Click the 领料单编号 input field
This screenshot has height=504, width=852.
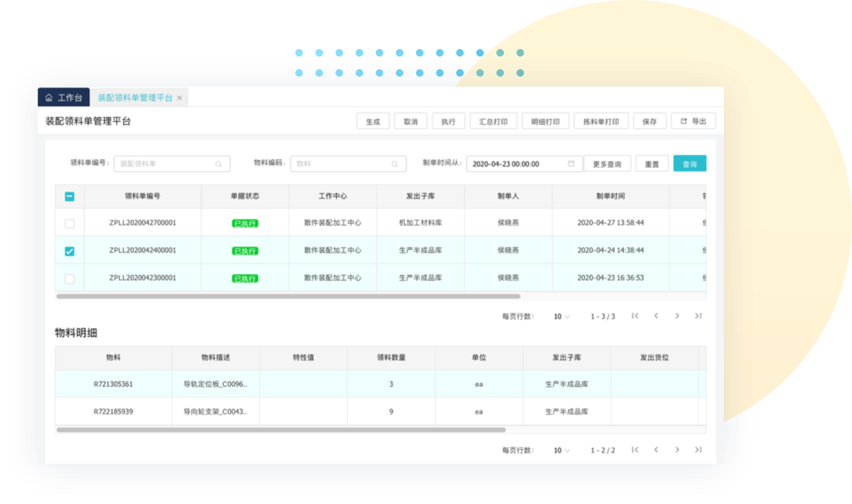tap(165, 164)
